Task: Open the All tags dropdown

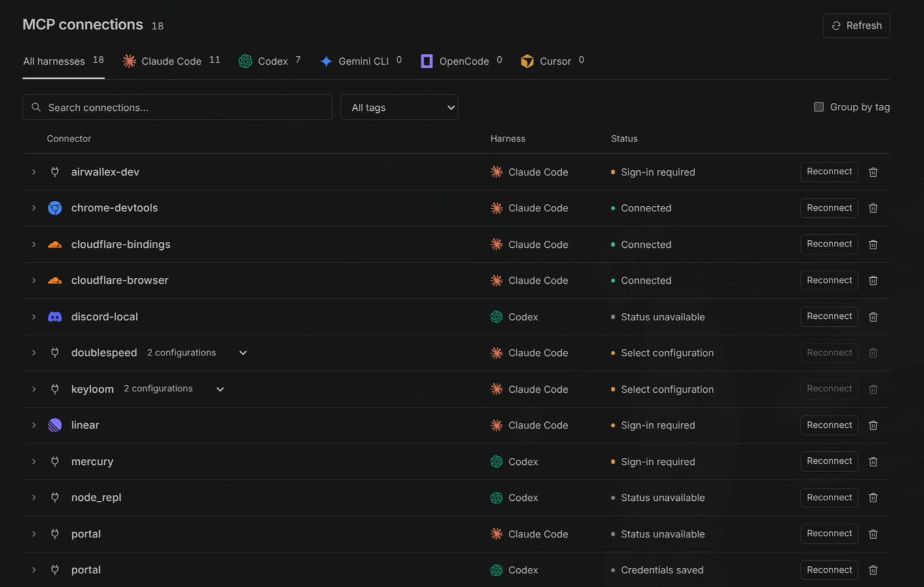Action: pos(399,107)
